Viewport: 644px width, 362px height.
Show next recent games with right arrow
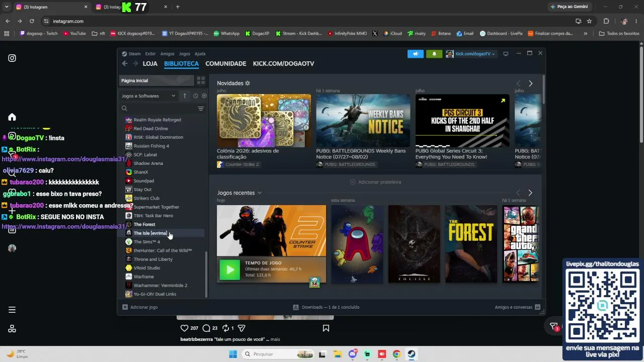530,193
